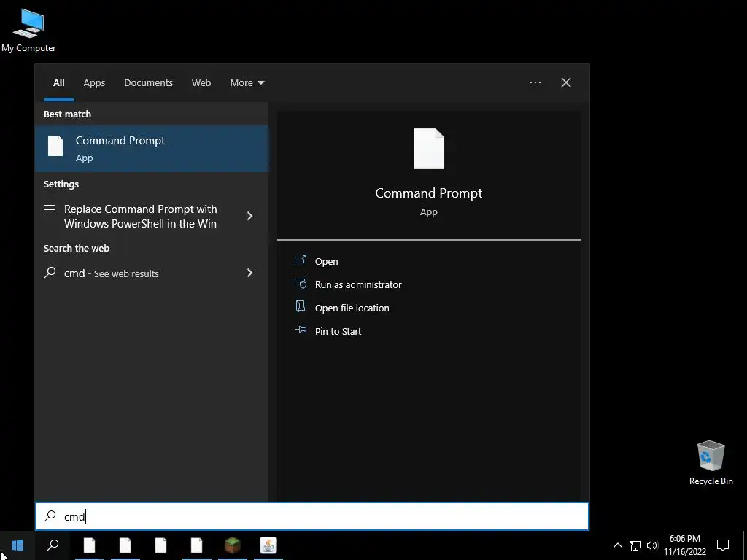This screenshot has width=747, height=560.
Task: Click the Command Prompt title in preview pane
Action: coord(429,192)
